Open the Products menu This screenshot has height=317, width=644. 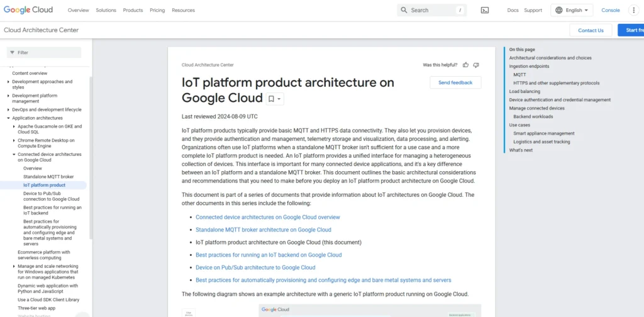(133, 10)
